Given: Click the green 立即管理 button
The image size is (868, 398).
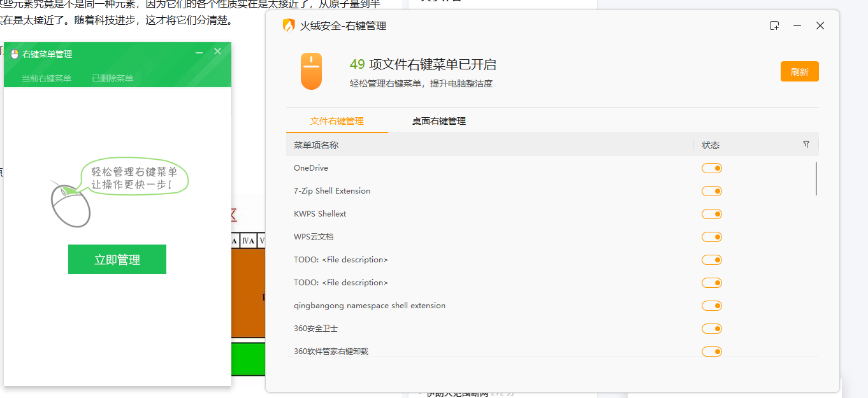Looking at the screenshot, I should [x=117, y=259].
